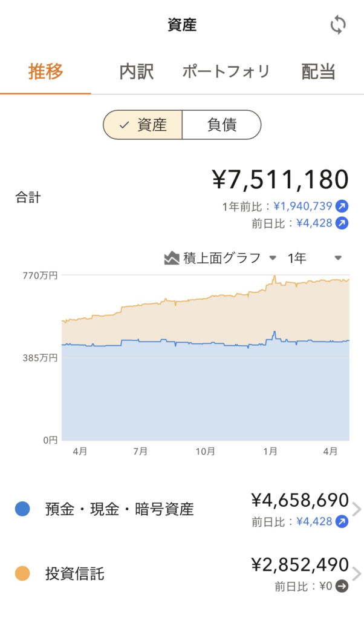Open the 1年 period dropdown
Screen dimensions: 364x620
click(x=314, y=259)
